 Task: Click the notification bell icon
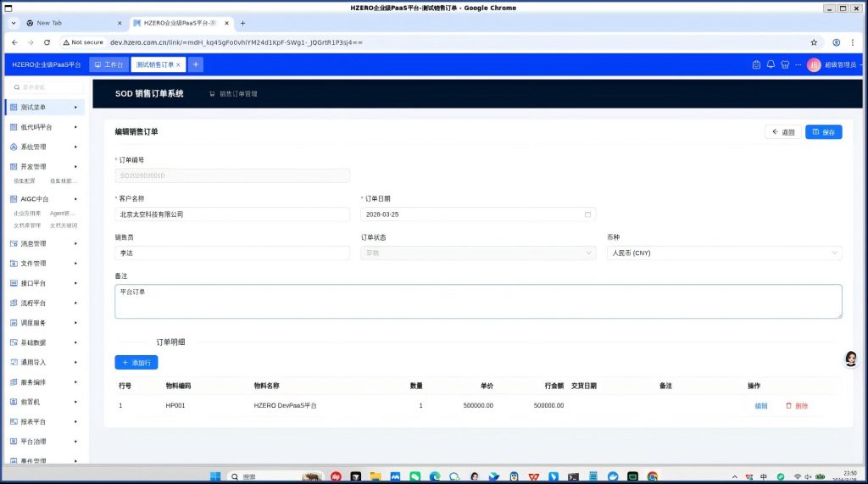click(771, 64)
